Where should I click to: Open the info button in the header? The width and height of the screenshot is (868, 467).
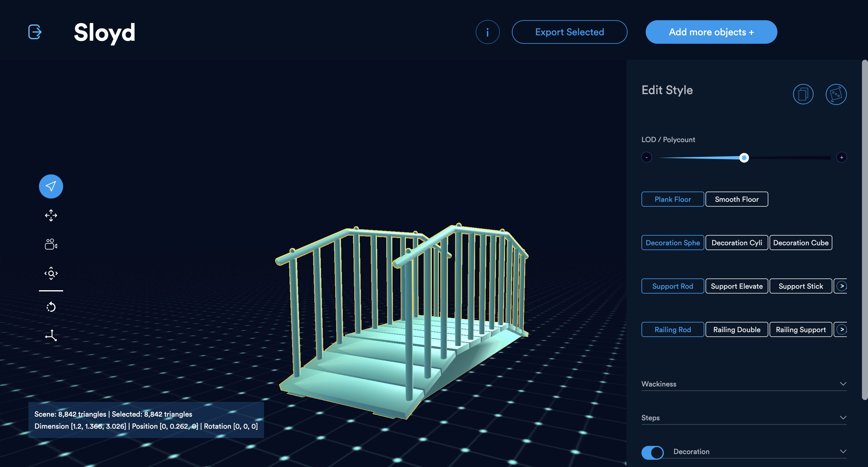click(x=487, y=32)
